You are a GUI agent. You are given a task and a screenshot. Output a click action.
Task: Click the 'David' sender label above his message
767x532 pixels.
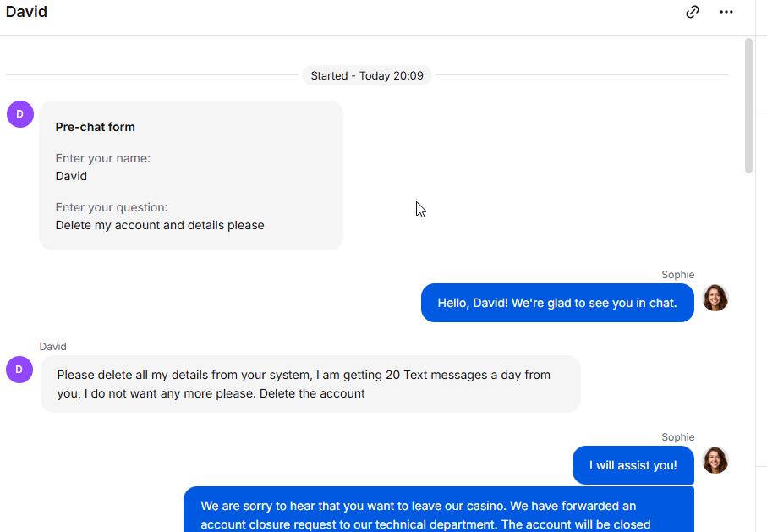coord(52,347)
